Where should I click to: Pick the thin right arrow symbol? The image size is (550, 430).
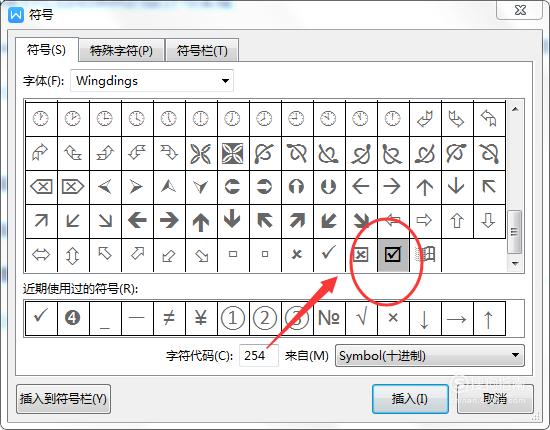tap(393, 187)
